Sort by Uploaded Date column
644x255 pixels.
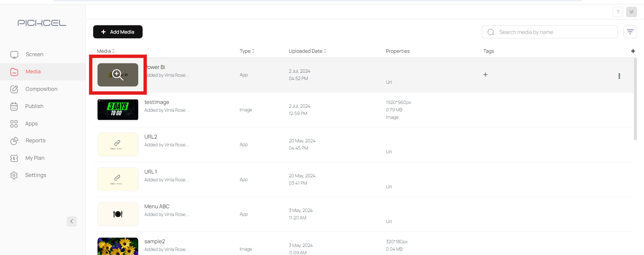pos(324,51)
